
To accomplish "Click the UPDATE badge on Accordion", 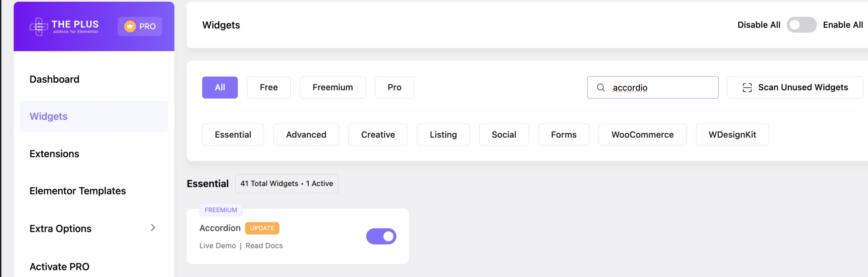I will click(x=262, y=228).
